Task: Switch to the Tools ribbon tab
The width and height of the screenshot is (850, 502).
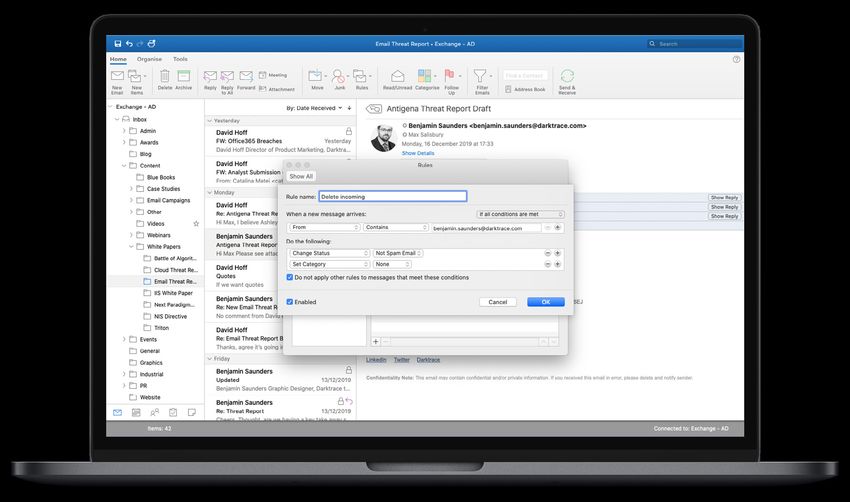Action: point(180,59)
